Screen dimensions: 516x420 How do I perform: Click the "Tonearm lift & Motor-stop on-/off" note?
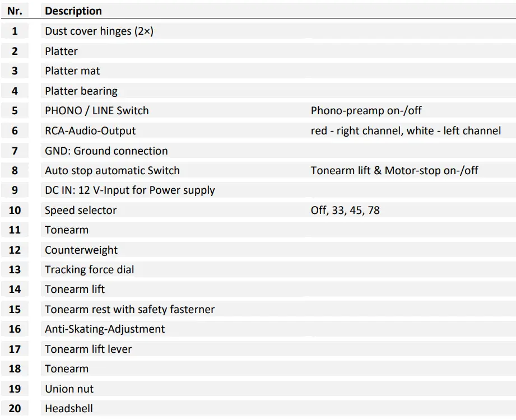click(394, 170)
